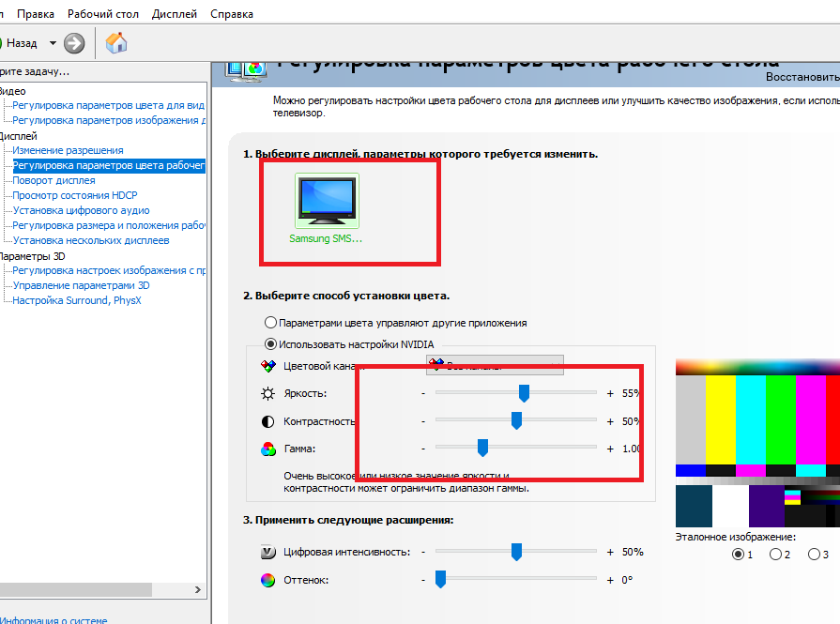Click the Оттенок color wheel icon
The height and width of the screenshot is (624, 840).
[268, 580]
